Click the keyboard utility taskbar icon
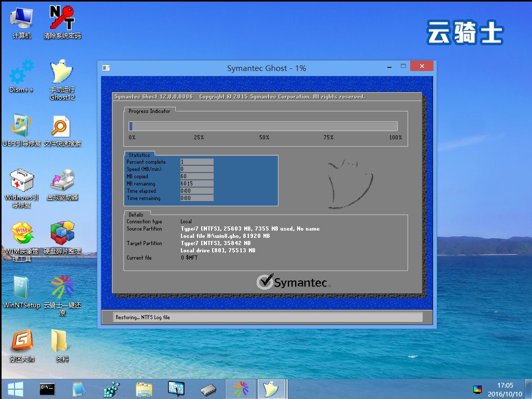 pos(176,388)
